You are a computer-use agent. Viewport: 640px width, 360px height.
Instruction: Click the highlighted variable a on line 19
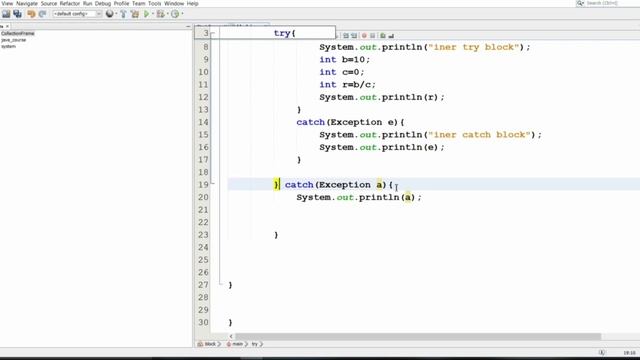tap(379, 185)
